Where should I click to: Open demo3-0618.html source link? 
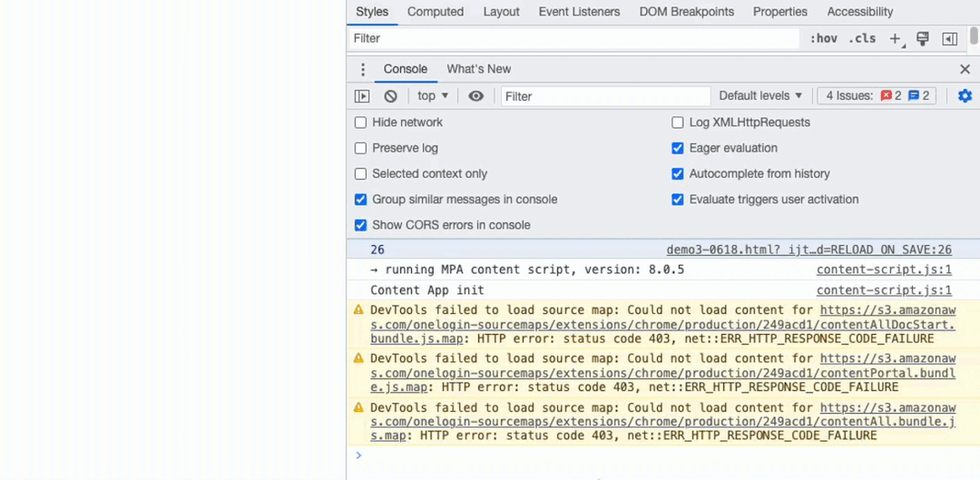tap(809, 250)
